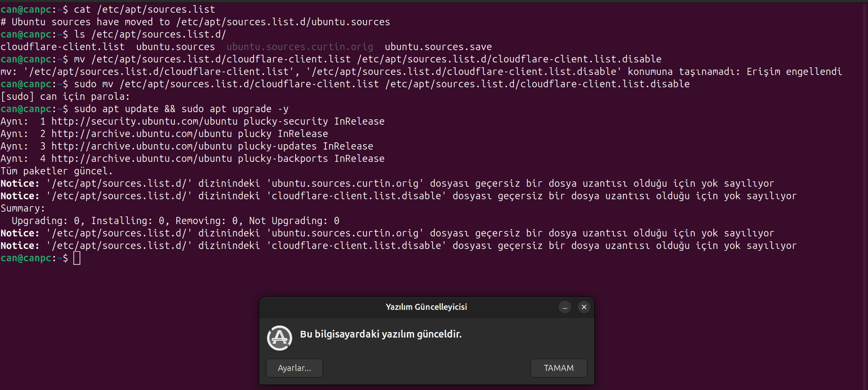Click 'Tüm paketler güncel.' line
868x390 pixels.
57,171
